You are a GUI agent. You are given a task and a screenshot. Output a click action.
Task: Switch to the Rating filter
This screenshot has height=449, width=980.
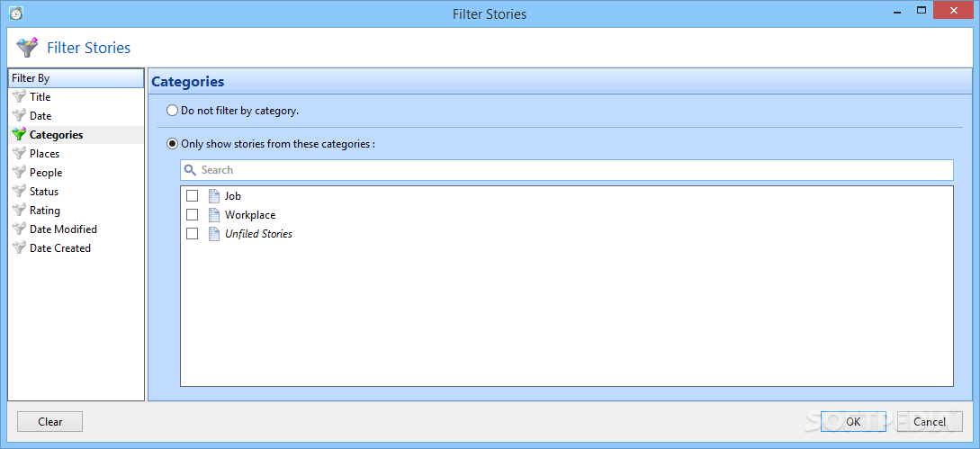coord(76,211)
